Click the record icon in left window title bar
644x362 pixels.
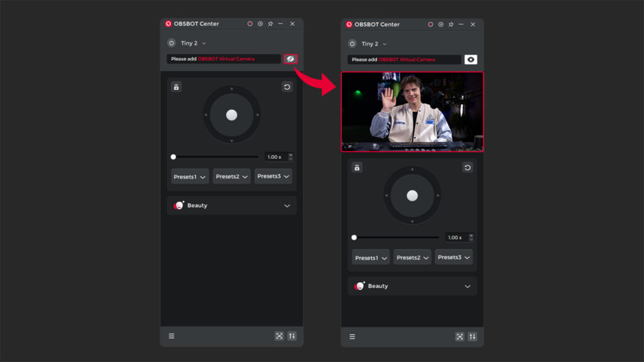[250, 24]
